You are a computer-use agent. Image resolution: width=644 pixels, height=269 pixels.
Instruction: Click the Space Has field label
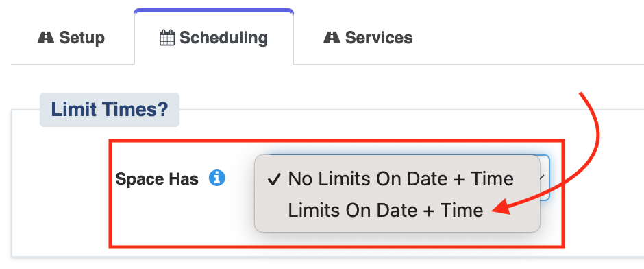point(157,179)
